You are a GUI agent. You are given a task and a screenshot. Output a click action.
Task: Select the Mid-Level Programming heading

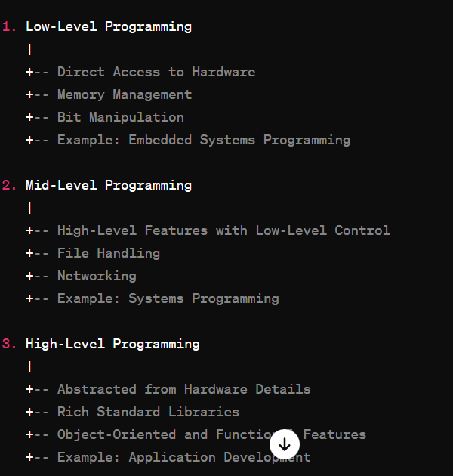tap(109, 185)
